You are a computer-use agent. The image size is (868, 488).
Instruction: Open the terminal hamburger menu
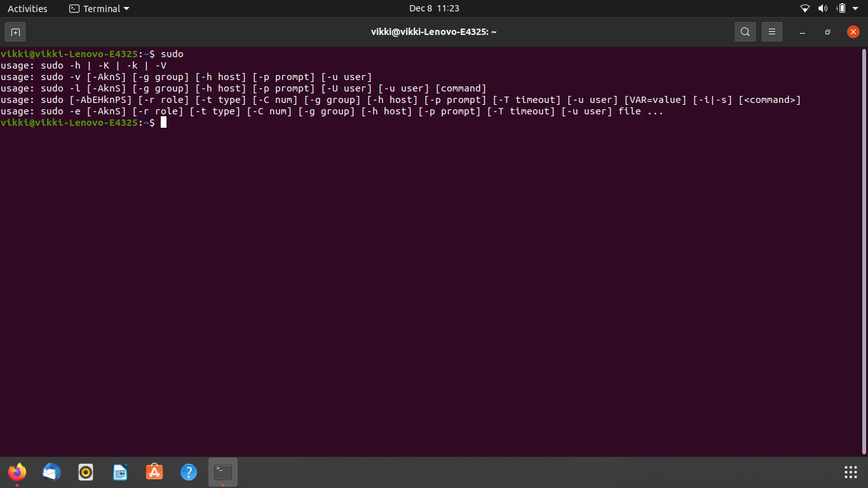pos(772,32)
